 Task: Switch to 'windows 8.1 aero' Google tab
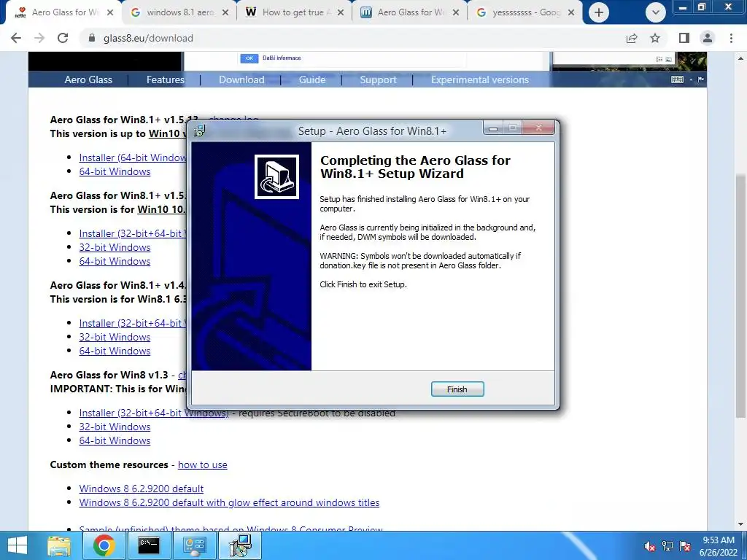[x=180, y=12]
